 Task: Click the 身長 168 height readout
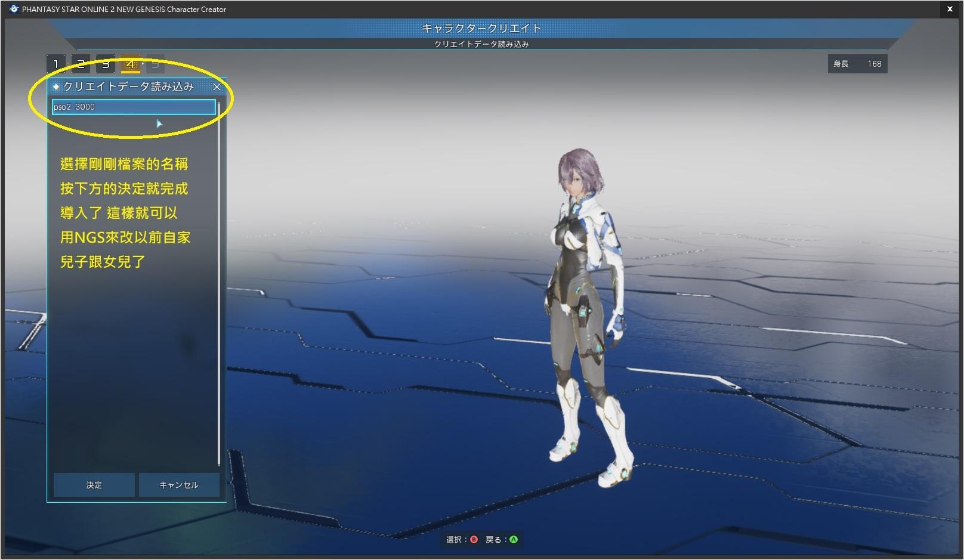(857, 64)
